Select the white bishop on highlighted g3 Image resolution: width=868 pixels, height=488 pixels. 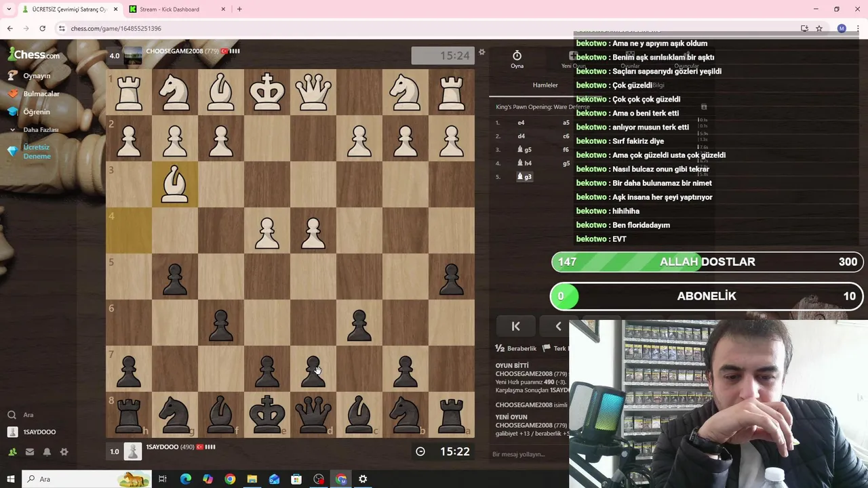pos(175,184)
